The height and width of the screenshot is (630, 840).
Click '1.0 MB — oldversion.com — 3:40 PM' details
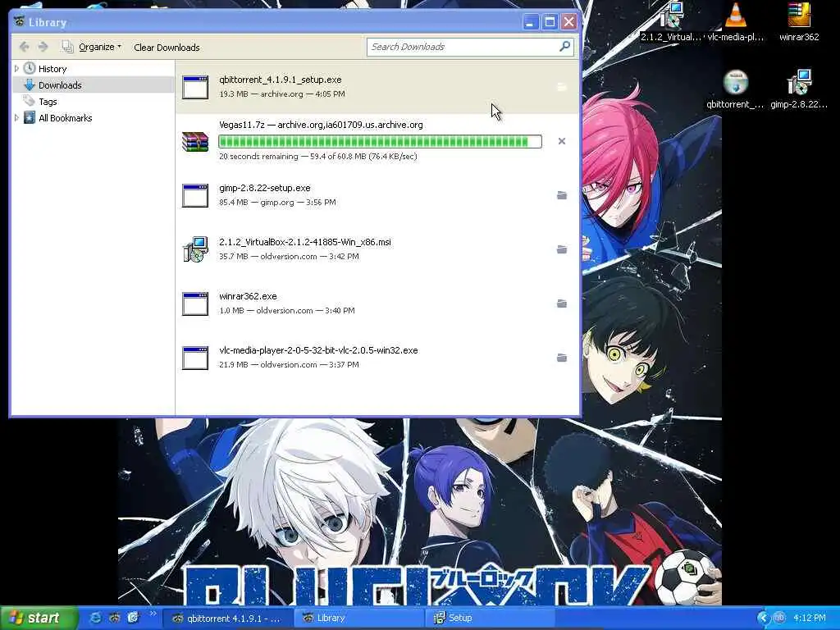286,311
